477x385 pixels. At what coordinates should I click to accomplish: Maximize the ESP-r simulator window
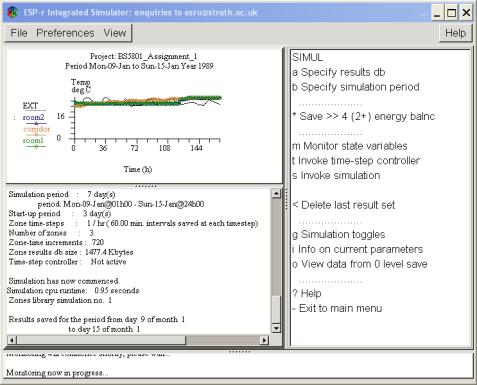point(452,13)
